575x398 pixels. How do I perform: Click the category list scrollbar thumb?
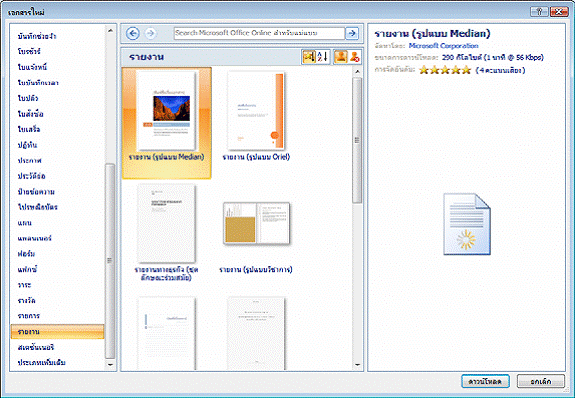click(x=110, y=261)
